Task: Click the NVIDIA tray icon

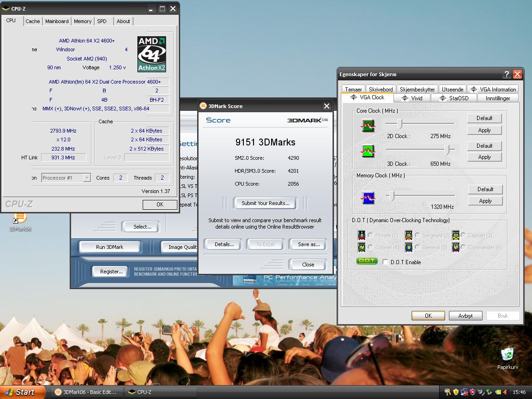Action: click(x=498, y=392)
